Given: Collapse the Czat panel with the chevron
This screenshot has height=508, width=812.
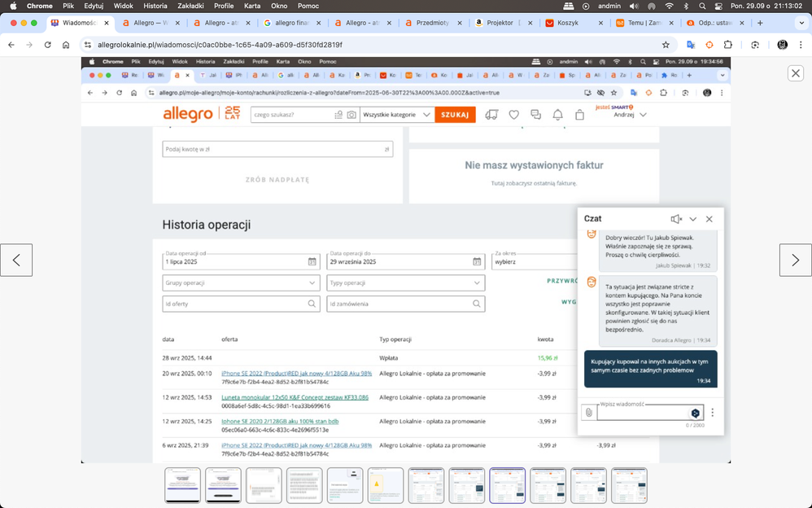Looking at the screenshot, I should tap(693, 219).
